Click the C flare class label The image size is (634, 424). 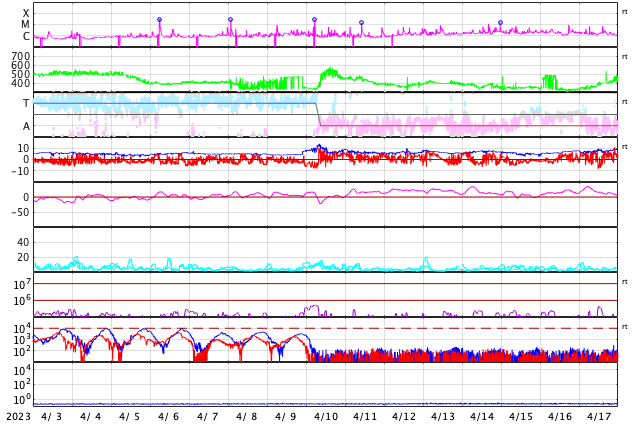click(26, 36)
